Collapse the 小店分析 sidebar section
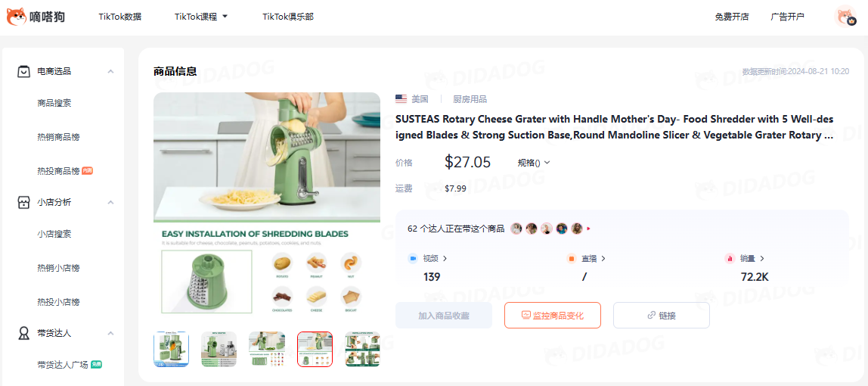 click(x=110, y=202)
